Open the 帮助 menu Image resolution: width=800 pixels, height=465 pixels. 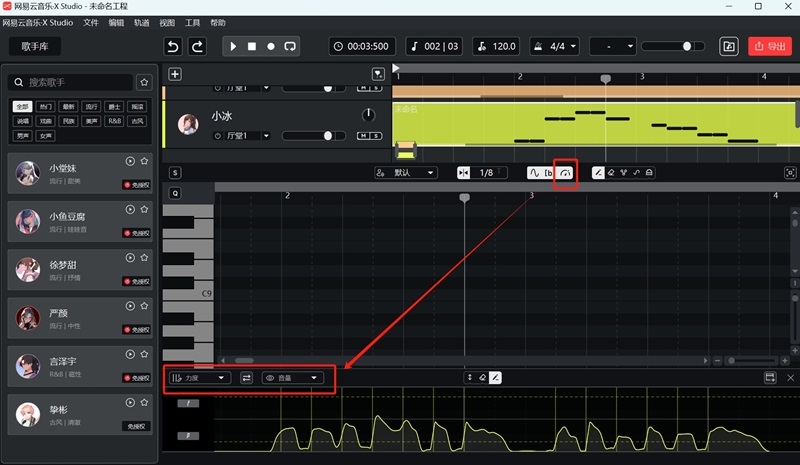click(218, 22)
